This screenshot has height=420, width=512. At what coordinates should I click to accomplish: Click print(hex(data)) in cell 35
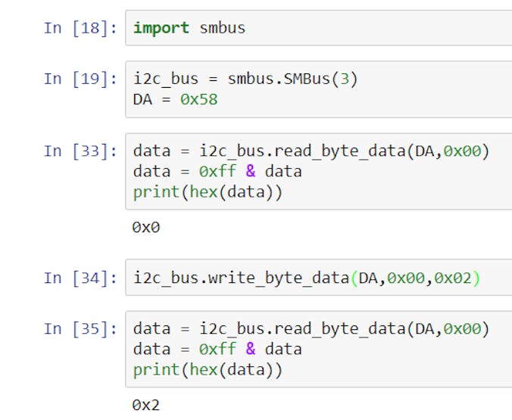point(208,369)
